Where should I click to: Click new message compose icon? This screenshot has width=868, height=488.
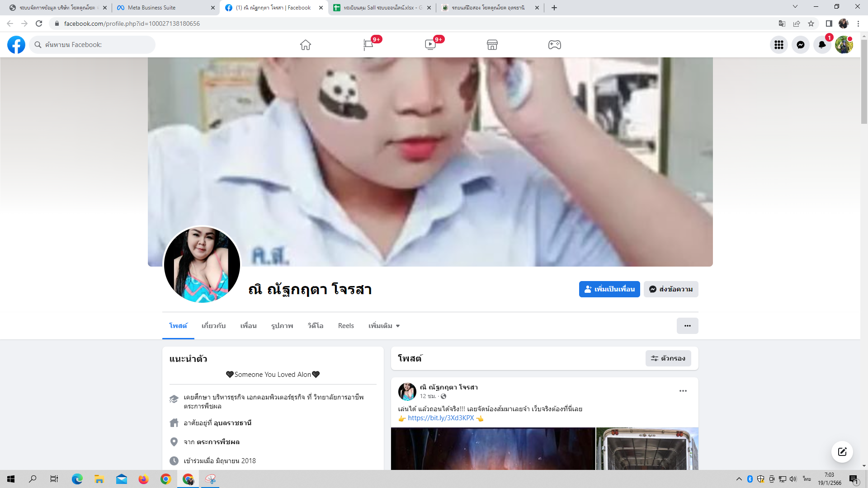(842, 452)
